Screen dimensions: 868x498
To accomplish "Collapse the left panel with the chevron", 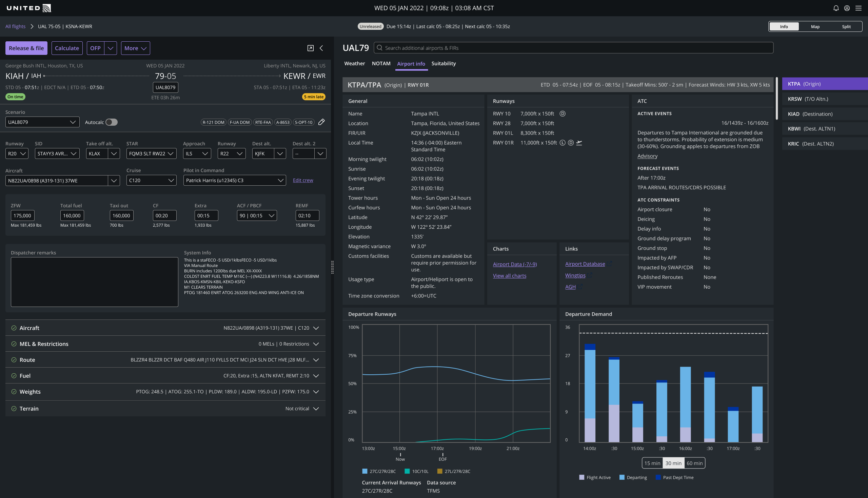I will (321, 48).
